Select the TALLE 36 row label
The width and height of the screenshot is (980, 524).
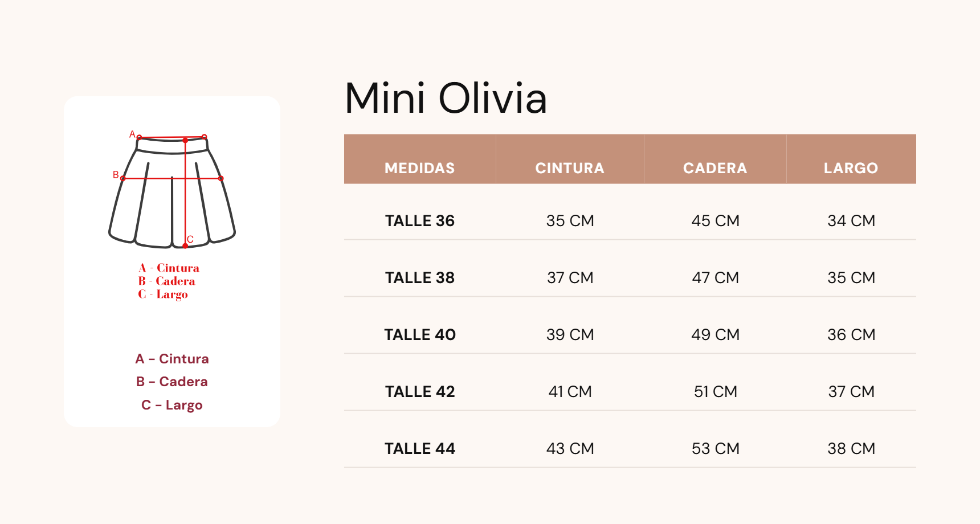[x=420, y=220]
